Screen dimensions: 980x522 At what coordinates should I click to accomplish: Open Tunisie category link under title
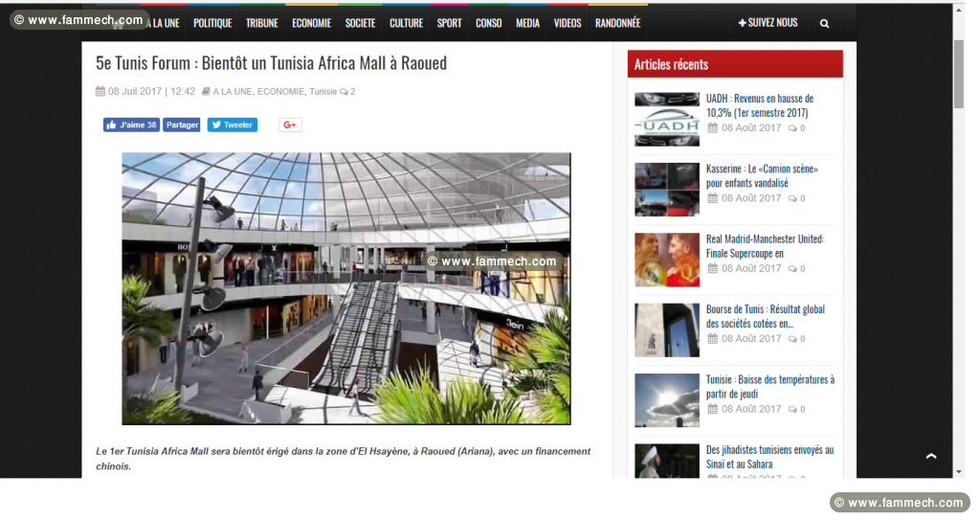point(323,91)
